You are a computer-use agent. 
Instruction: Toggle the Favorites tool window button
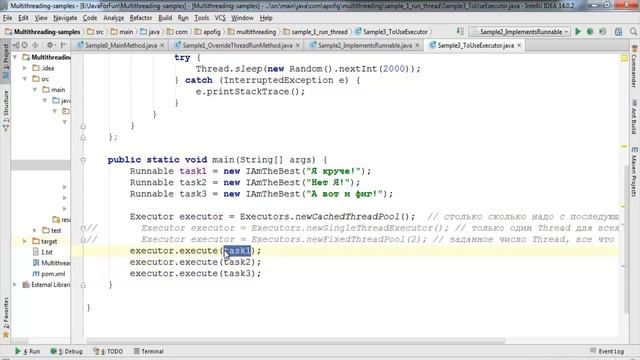(6, 318)
